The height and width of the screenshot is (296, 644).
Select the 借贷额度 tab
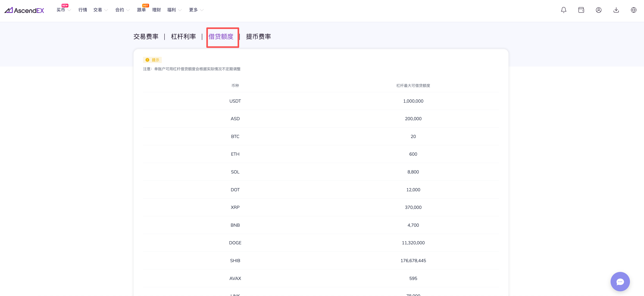point(221,37)
